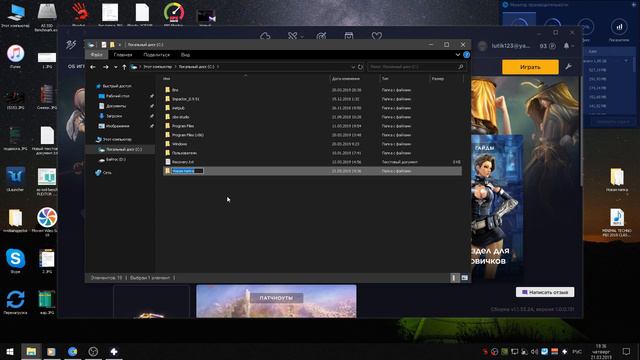
Task: Click the Explorer search magnifier icon
Action: [461, 67]
